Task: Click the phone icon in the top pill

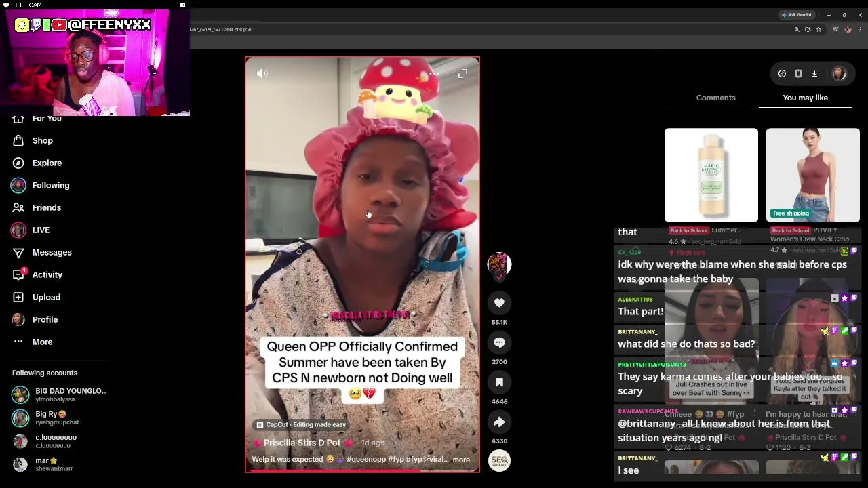Action: click(x=798, y=74)
